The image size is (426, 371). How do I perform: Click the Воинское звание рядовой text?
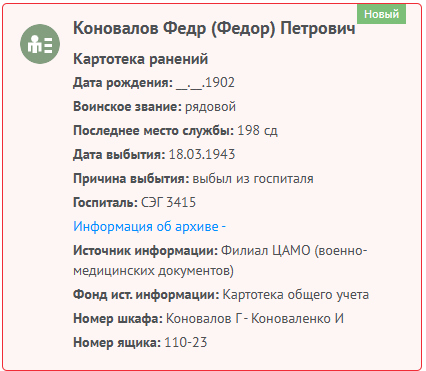(154, 107)
